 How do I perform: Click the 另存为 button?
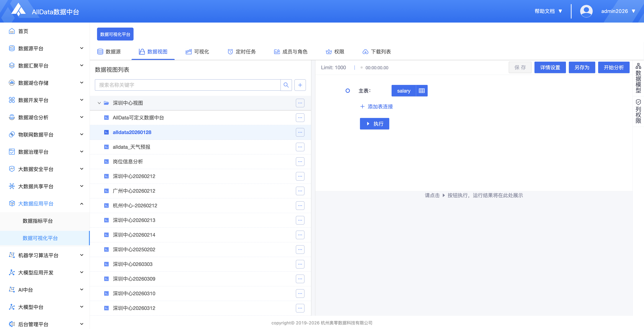pyautogui.click(x=582, y=67)
